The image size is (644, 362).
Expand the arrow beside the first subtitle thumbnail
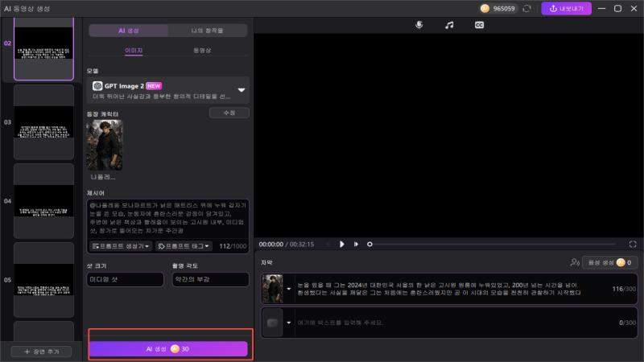pos(289,289)
